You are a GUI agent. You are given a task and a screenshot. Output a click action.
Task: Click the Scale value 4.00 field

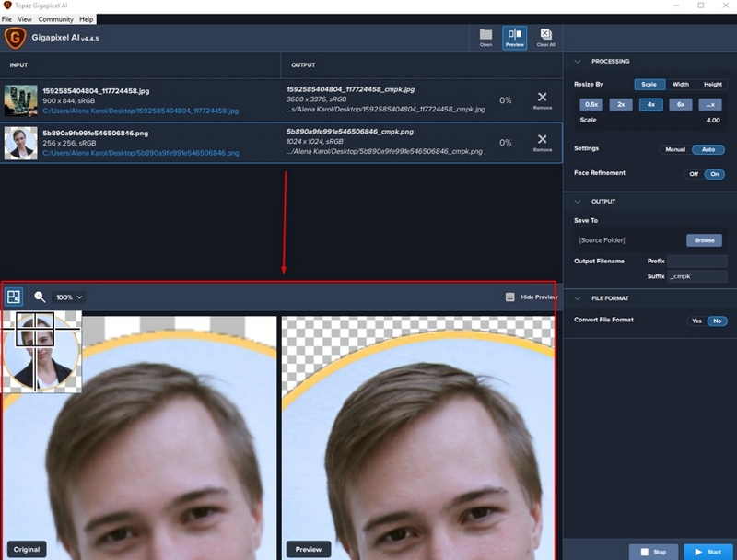[712, 121]
